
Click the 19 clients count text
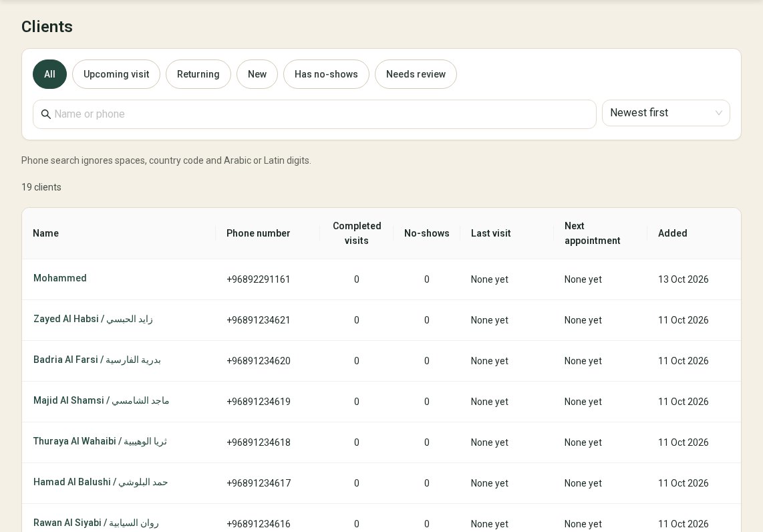41,187
